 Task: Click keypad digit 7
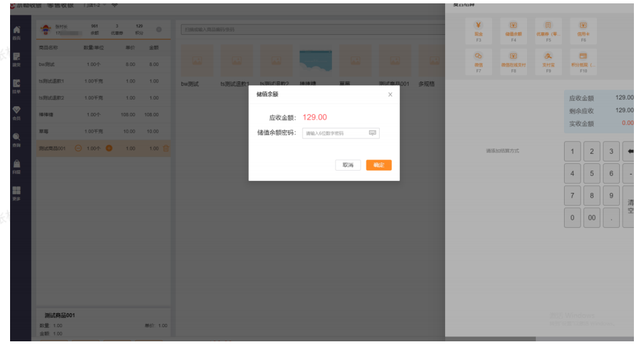point(572,196)
